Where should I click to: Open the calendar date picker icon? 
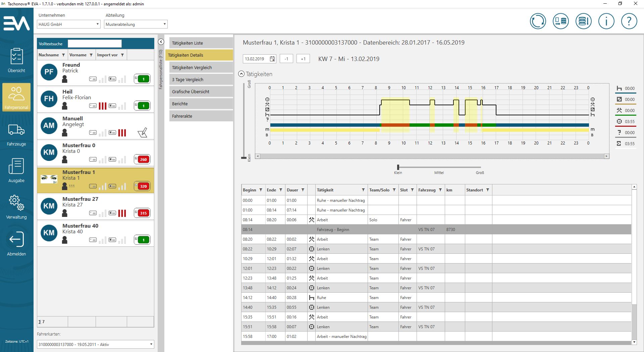272,59
